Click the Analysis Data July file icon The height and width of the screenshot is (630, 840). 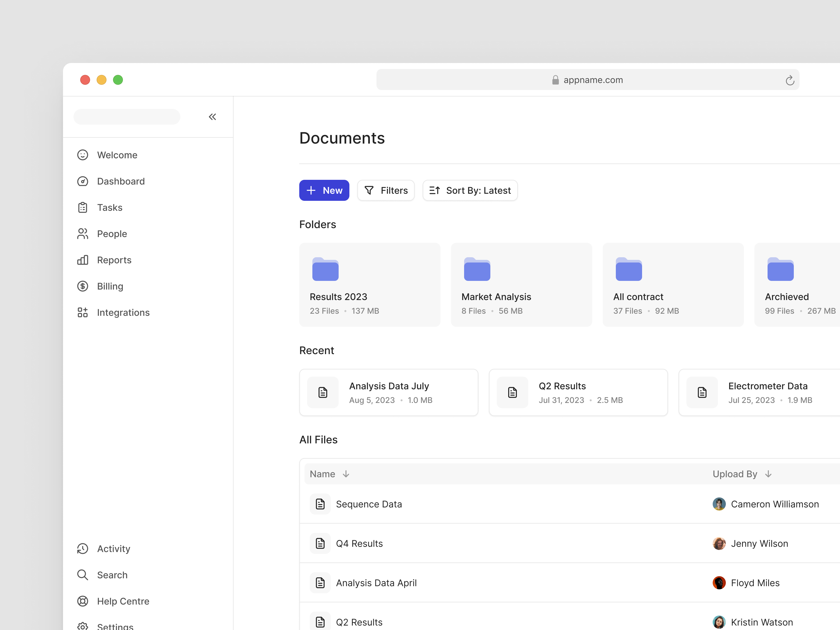[323, 392]
